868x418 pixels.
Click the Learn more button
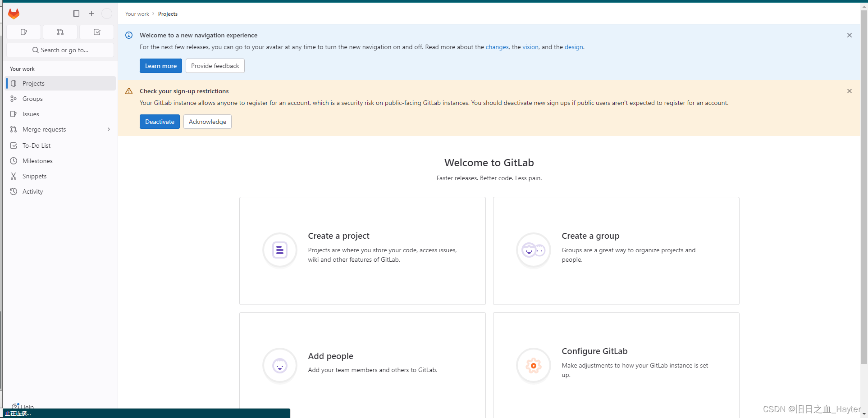[160, 66]
